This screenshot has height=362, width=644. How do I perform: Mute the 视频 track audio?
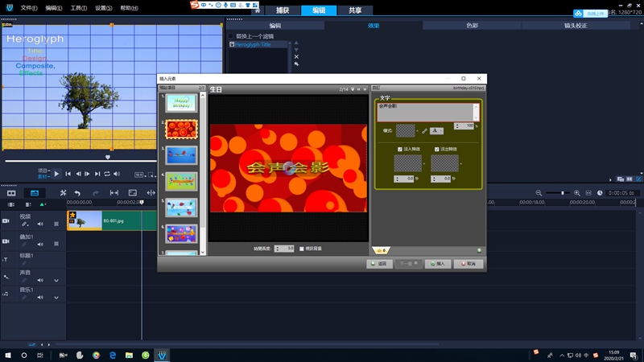[40, 224]
